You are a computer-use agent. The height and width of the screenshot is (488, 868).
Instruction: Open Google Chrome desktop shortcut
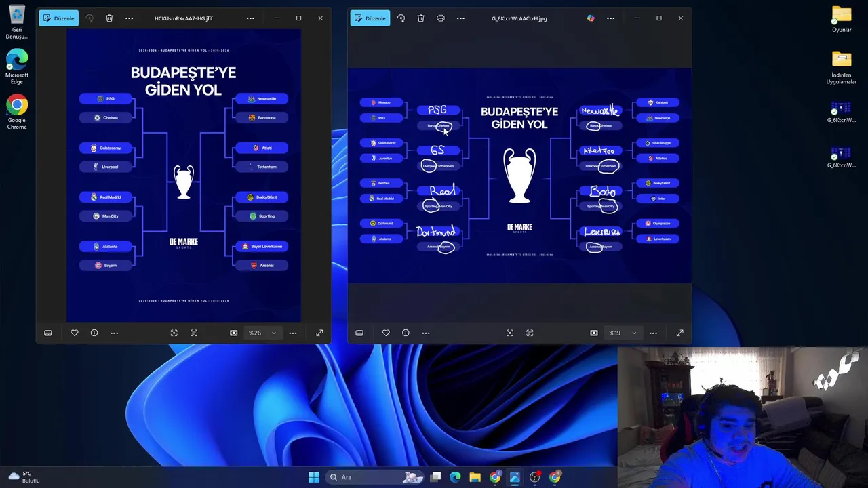coord(17,113)
